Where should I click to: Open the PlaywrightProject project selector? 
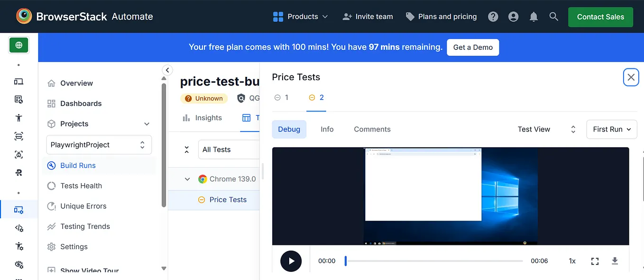99,144
